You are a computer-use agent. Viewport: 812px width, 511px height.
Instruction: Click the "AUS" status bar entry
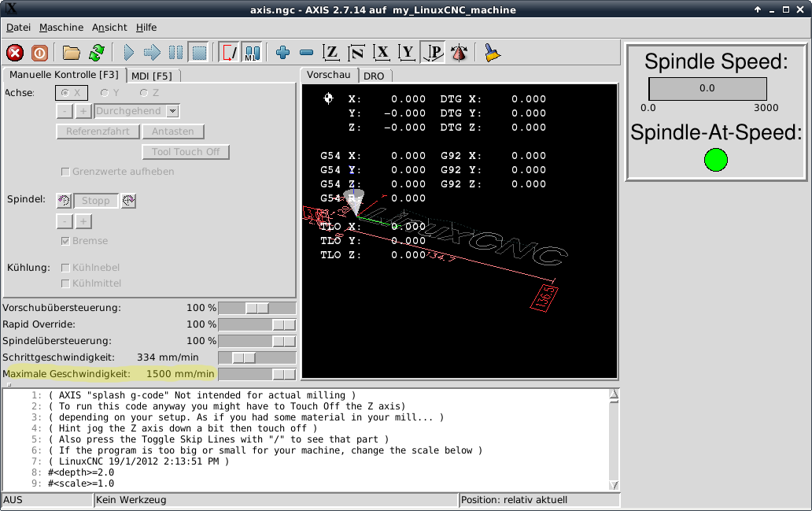click(13, 500)
